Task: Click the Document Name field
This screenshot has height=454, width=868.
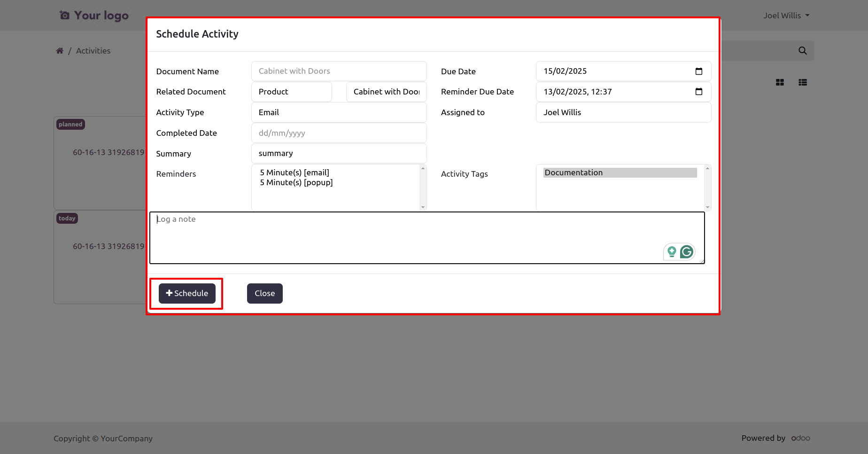Action: (x=339, y=71)
